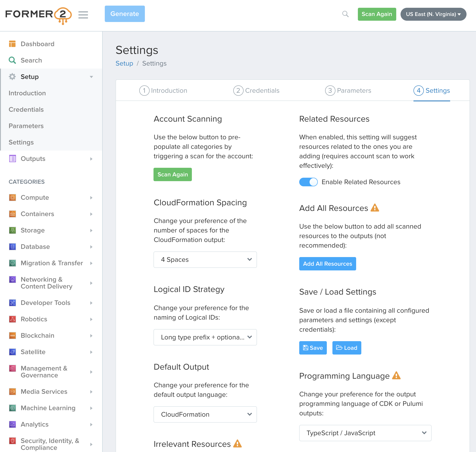Click the hamburger menu icon
Image resolution: width=476 pixels, height=452 pixels.
pos(83,14)
